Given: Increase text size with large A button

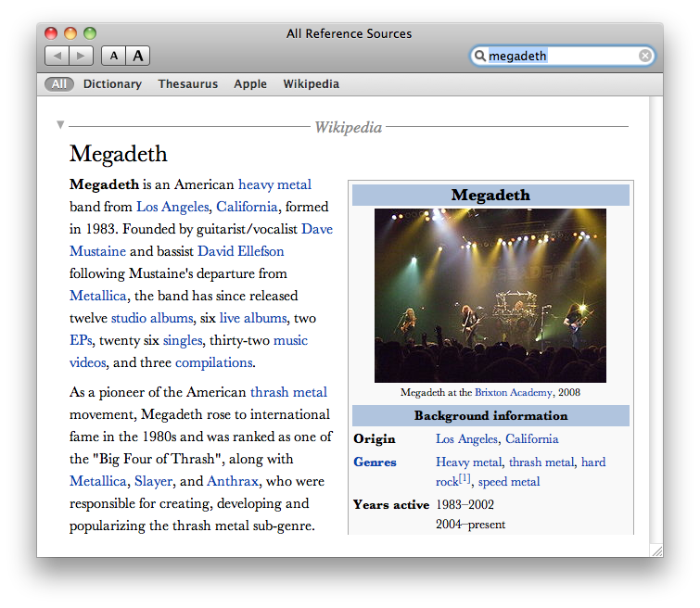Looking at the screenshot, I should pos(138,56).
